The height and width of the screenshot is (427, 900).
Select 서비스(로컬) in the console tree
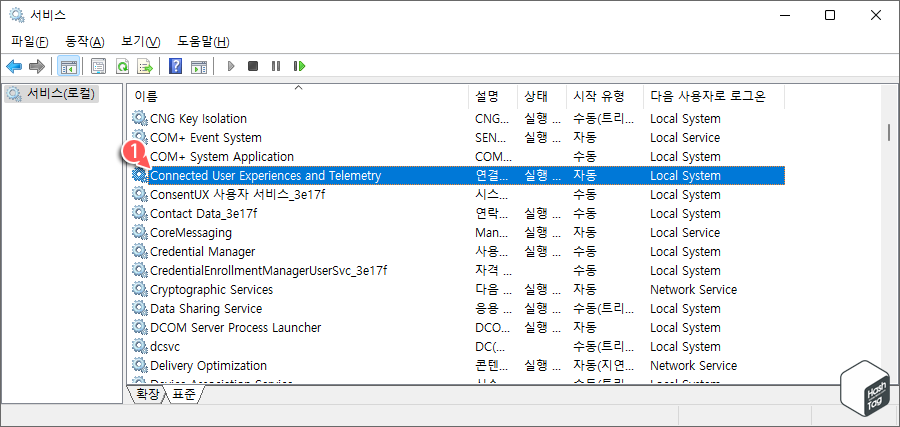[52, 94]
